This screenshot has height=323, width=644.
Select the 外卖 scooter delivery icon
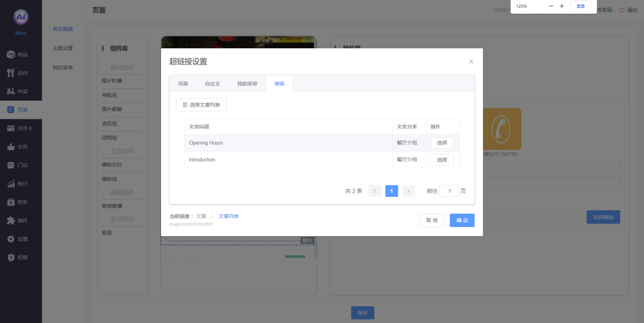pos(11,91)
